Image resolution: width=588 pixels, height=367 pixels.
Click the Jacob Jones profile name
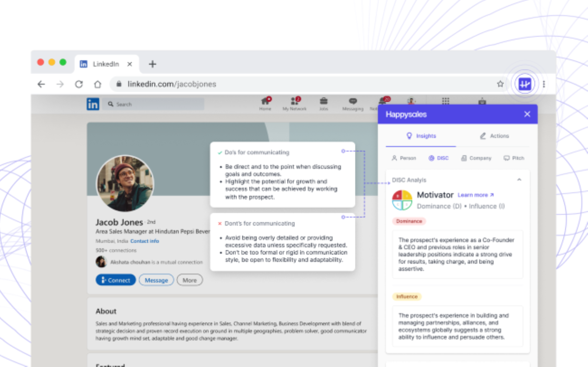[x=119, y=222]
